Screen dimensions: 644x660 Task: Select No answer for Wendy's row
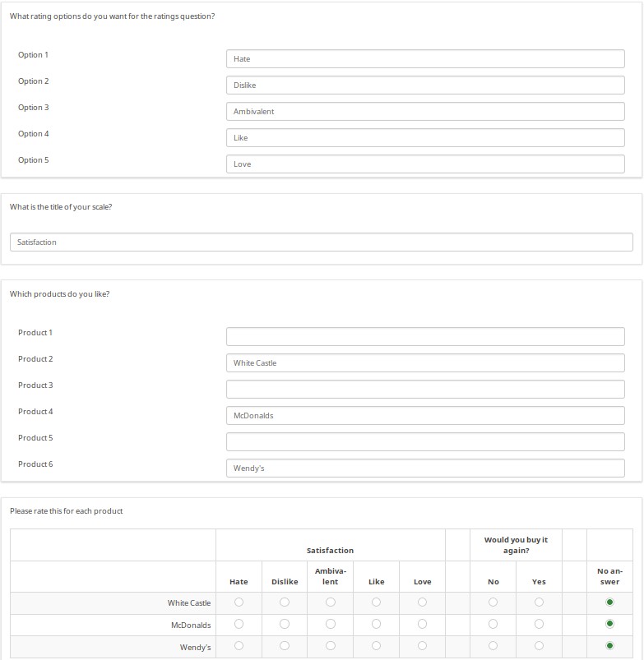(609, 646)
